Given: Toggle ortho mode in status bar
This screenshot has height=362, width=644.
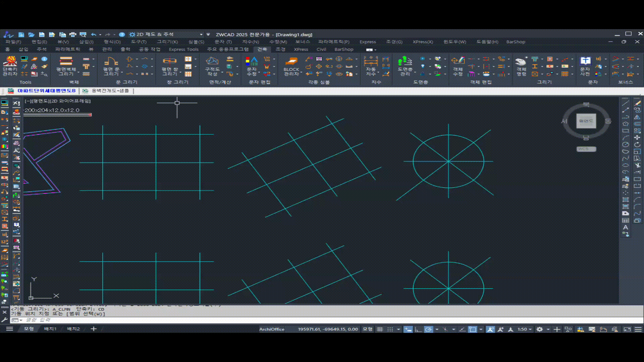Looking at the screenshot, I should pos(418,329).
